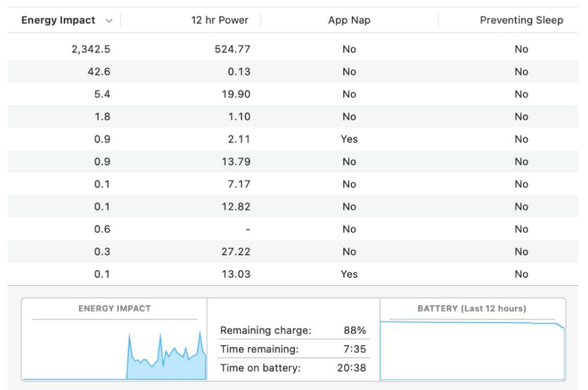The image size is (588, 390).
Task: Sort by the Preventing Sleep column
Action: 521,21
